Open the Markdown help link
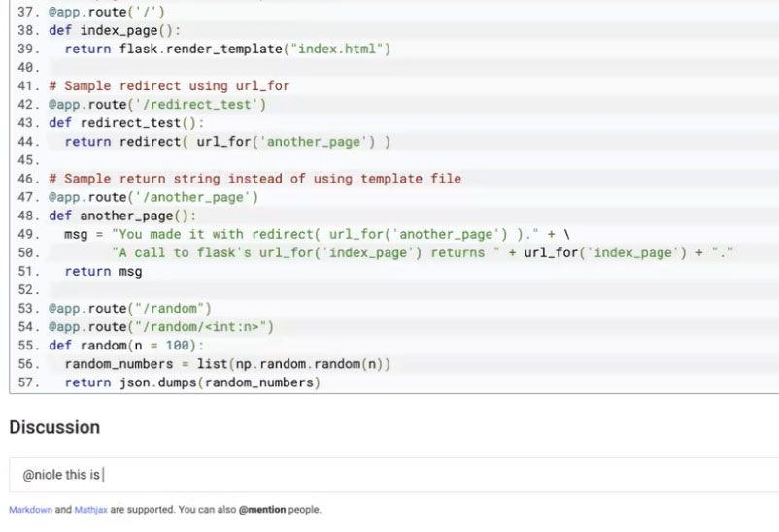Viewport: 779px width, 532px height. [30, 509]
